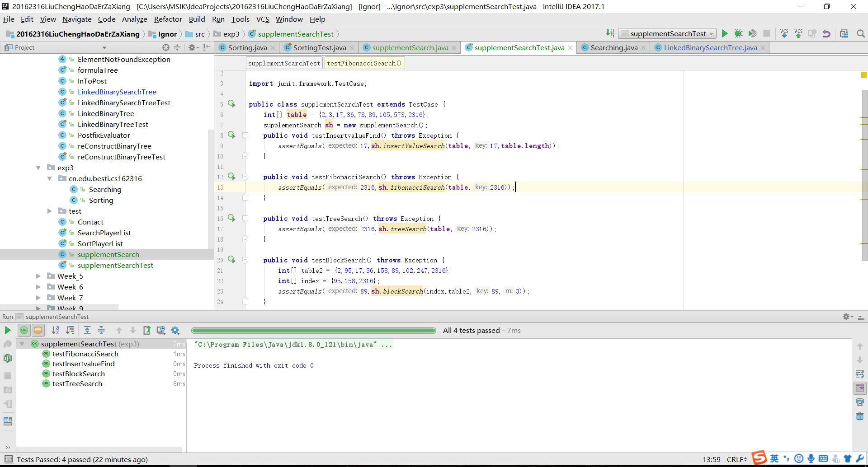Switch to Sorting.java tab
The width and height of the screenshot is (868, 467).
247,47
